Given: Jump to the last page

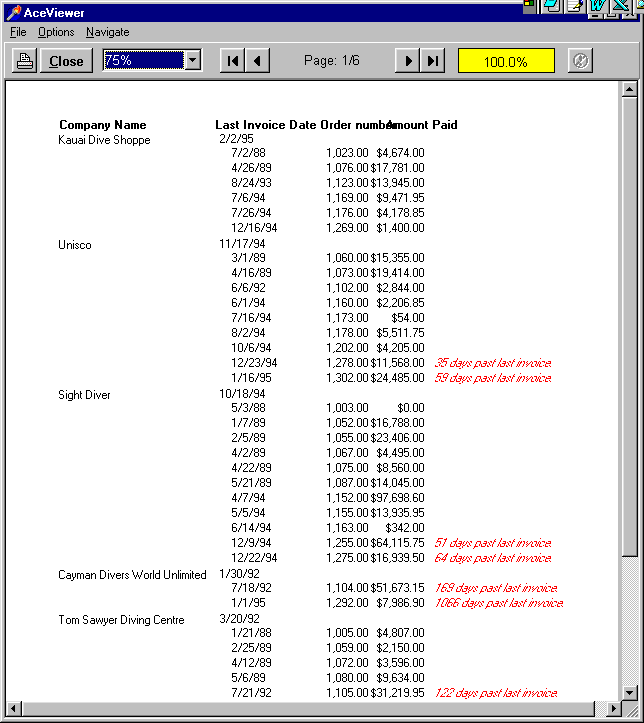Looking at the screenshot, I should [x=432, y=61].
